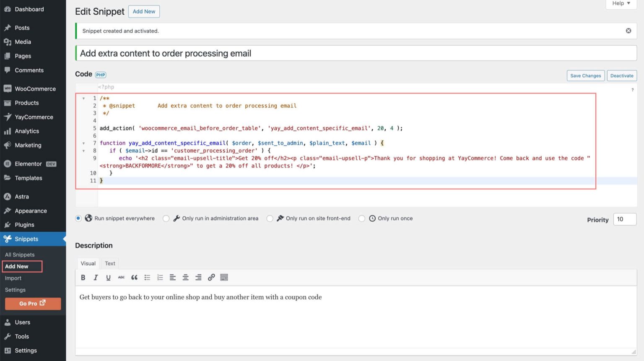Open the Help dropdown
This screenshot has height=361, width=644.
[621, 3]
